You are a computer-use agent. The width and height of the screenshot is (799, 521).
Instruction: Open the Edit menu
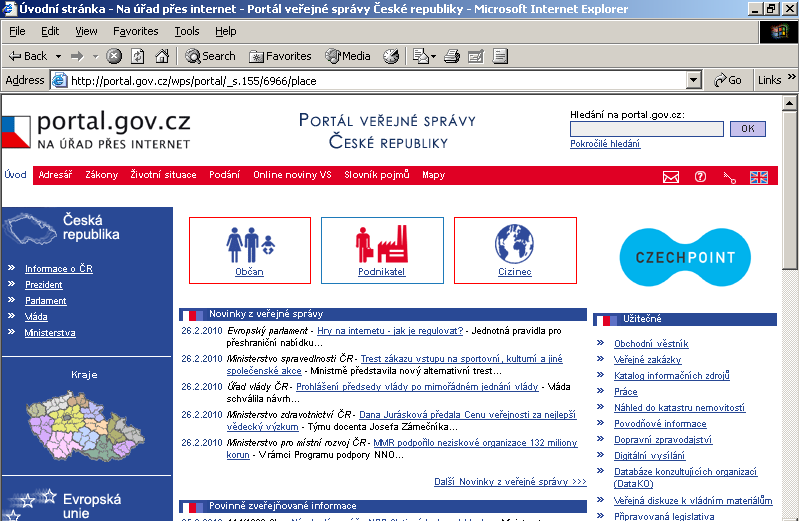pyautogui.click(x=50, y=31)
